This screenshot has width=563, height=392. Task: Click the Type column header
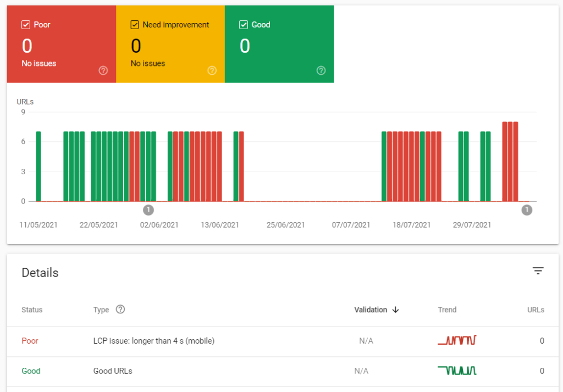tap(101, 310)
